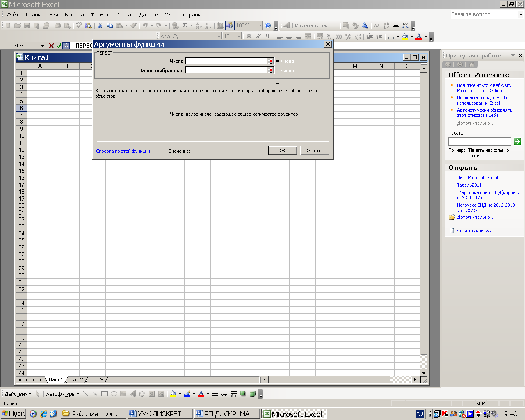Toggle center alignment formatting
Screen dimensions: 525x420
tap(289, 36)
